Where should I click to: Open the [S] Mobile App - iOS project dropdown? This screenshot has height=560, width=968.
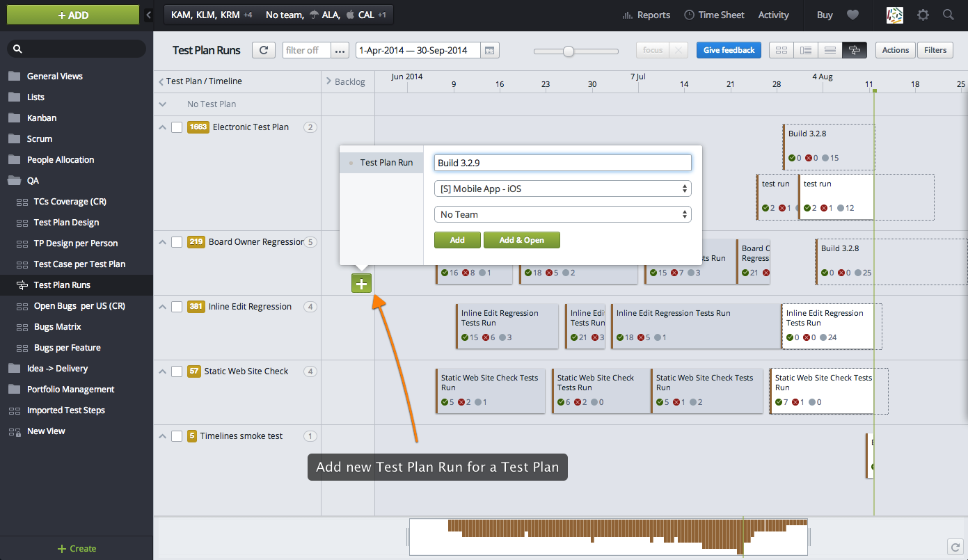(x=562, y=188)
